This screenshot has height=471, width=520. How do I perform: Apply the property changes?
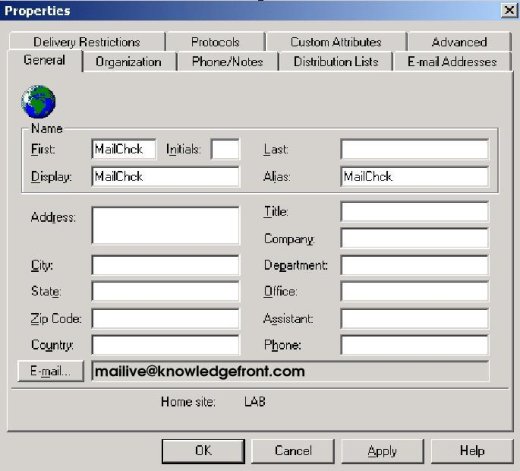383,451
